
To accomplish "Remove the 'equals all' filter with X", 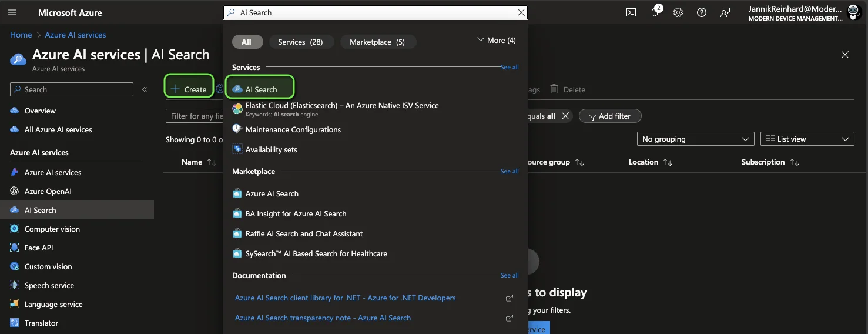I will point(565,116).
